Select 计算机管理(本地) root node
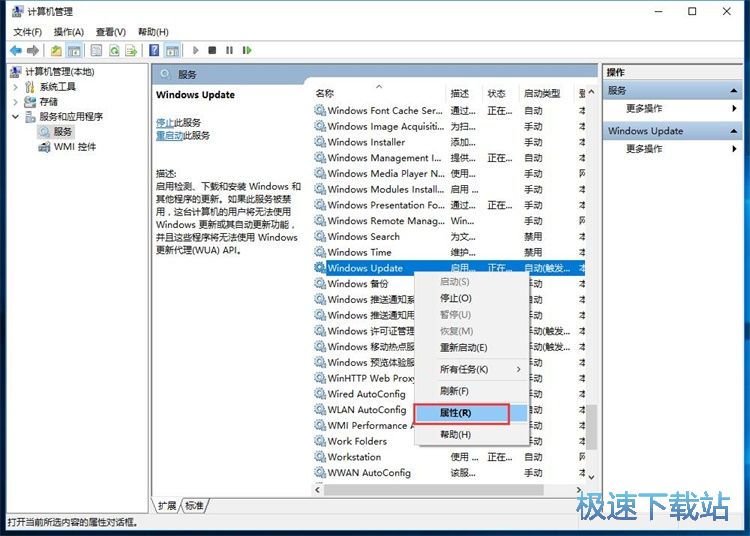The height and width of the screenshot is (536, 750). pos(60,72)
